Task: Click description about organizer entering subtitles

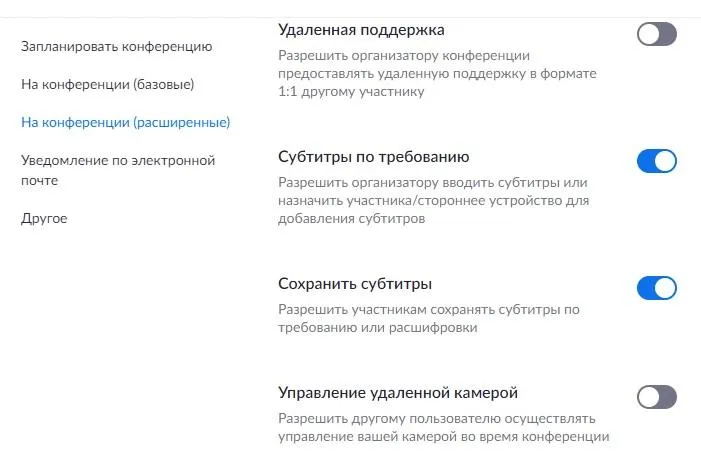Action: [432, 201]
